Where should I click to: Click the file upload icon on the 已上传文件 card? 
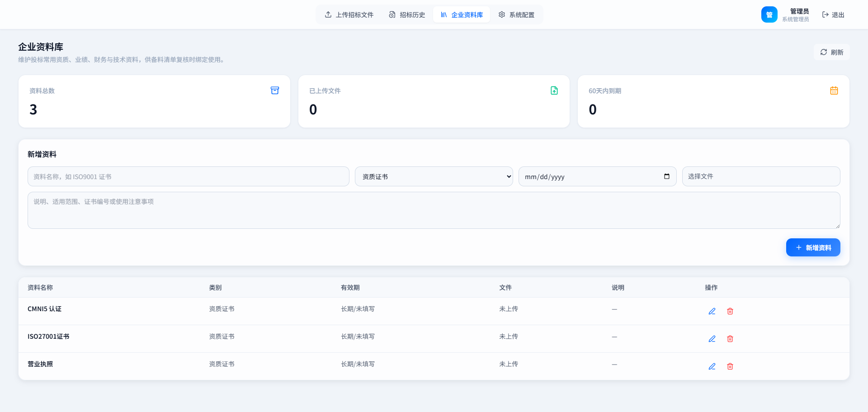tap(554, 90)
